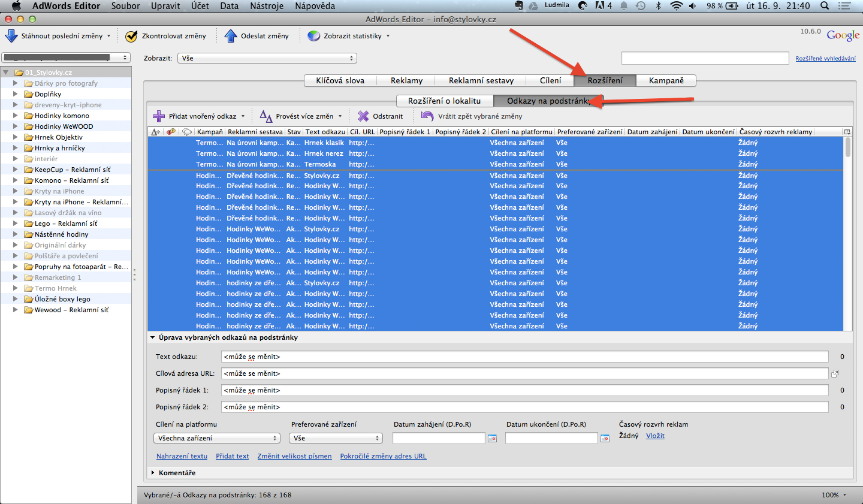Click the comment bubble column header icon
This screenshot has width=863, height=504.
[x=187, y=132]
